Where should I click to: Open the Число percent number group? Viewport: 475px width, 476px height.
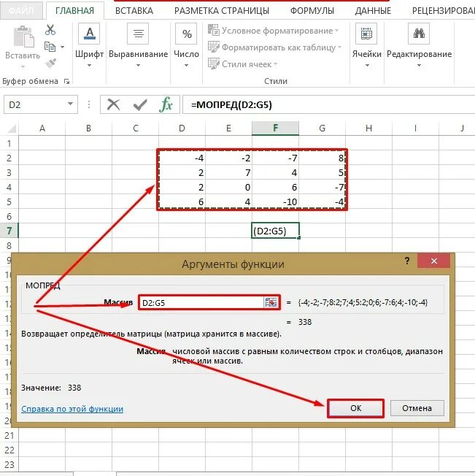(186, 45)
